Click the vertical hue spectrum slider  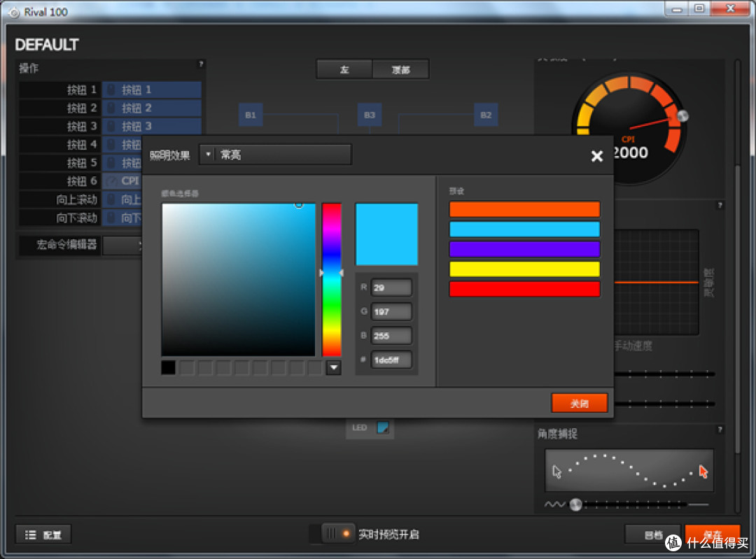332,280
